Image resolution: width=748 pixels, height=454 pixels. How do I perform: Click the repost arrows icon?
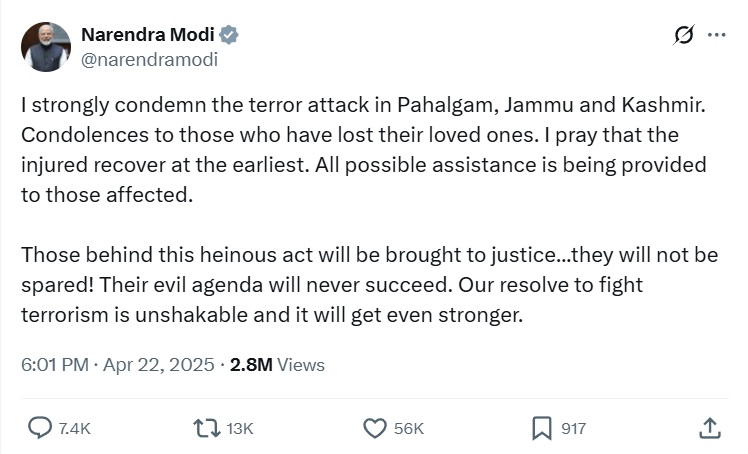[206, 428]
